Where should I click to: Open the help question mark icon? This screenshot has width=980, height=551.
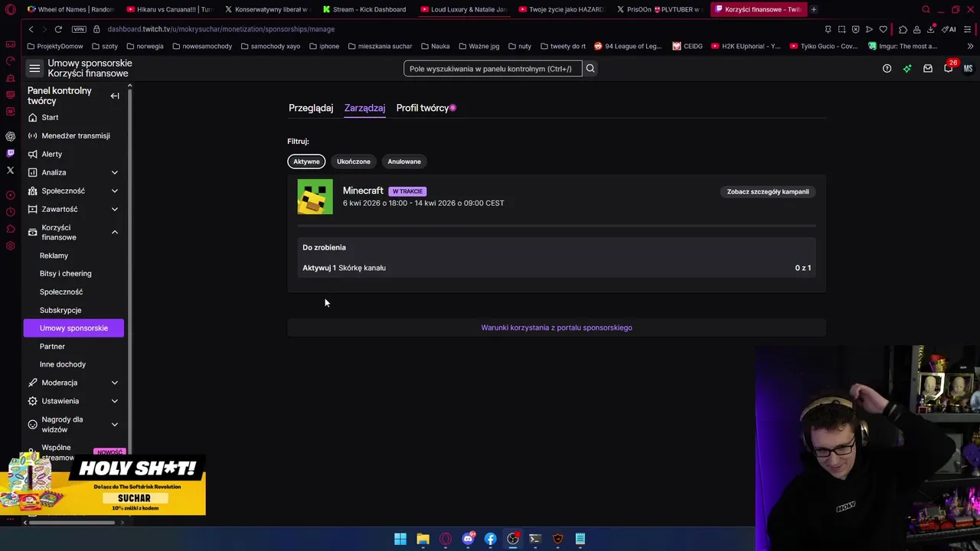point(887,69)
